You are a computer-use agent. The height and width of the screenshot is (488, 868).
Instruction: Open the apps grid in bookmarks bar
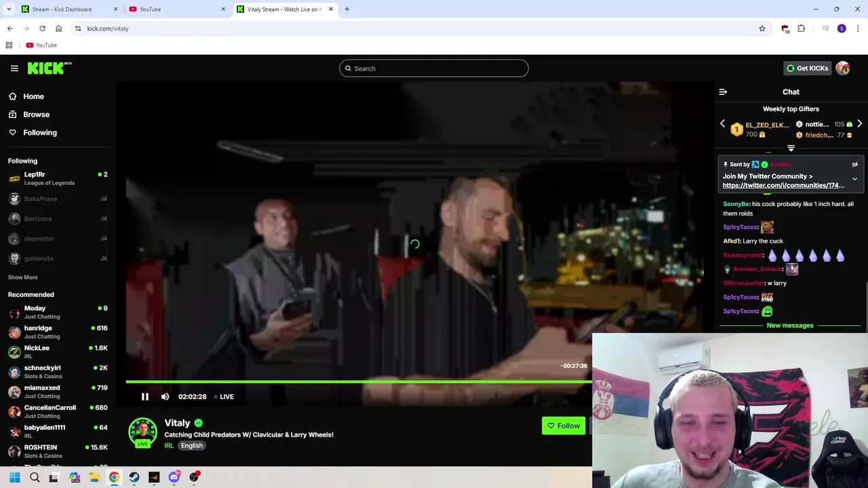coord(9,45)
